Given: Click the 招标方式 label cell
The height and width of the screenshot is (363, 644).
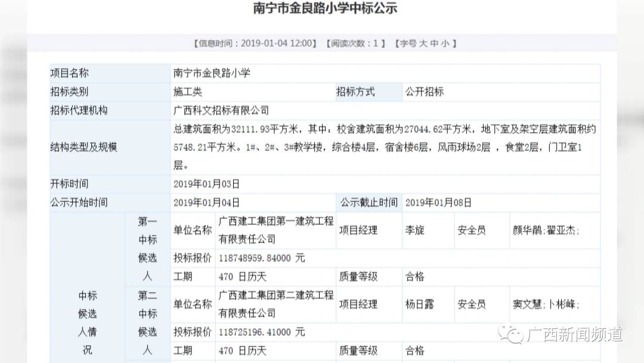Looking at the screenshot, I should point(369,92).
